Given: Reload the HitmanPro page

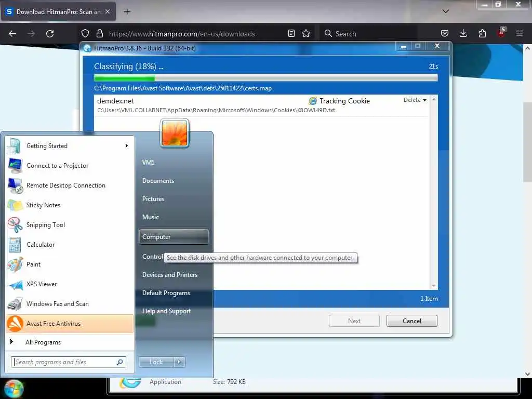Looking at the screenshot, I should tap(50, 34).
